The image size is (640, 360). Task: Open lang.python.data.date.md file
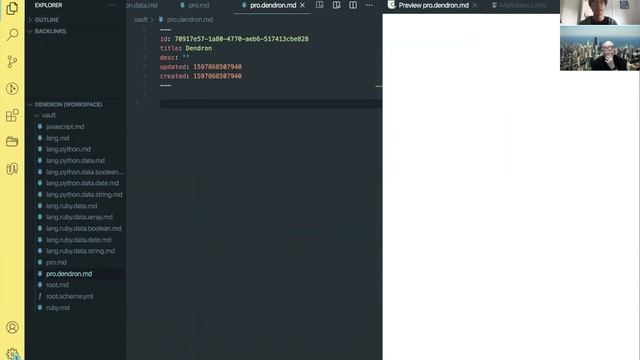82,183
